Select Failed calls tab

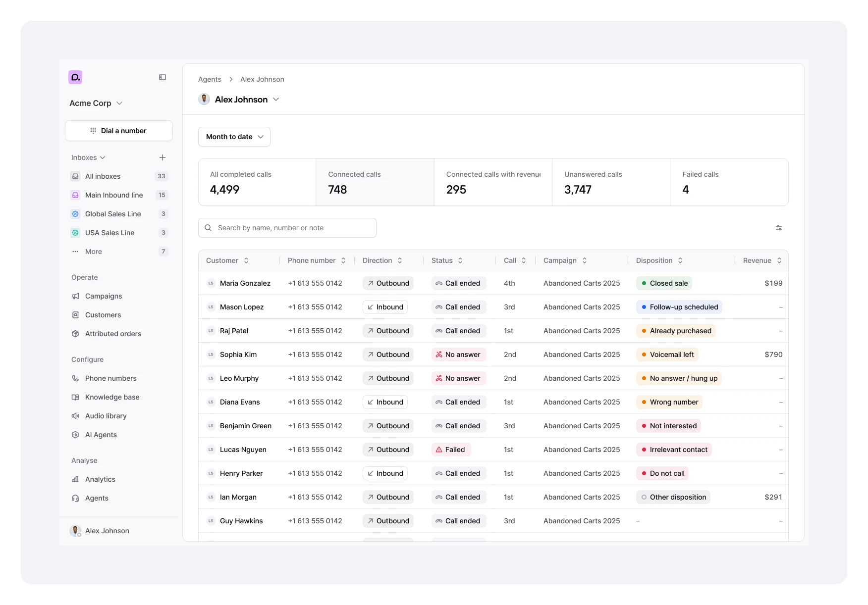pyautogui.click(x=729, y=182)
